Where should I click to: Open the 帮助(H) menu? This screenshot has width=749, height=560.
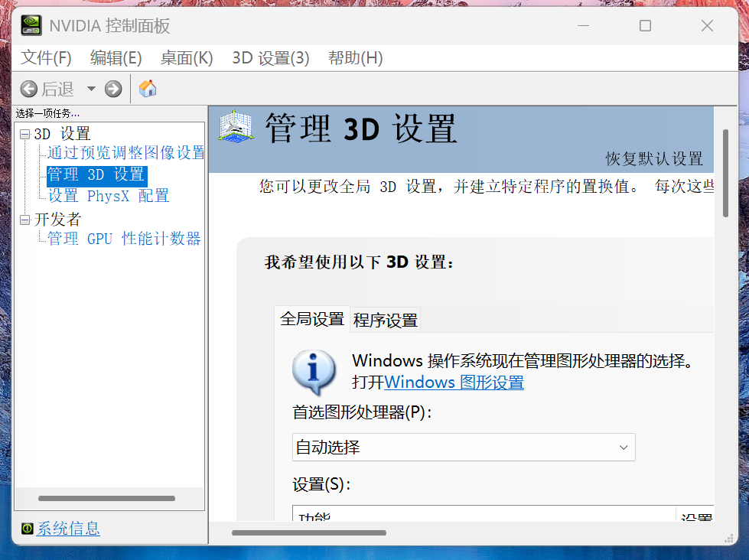click(356, 58)
